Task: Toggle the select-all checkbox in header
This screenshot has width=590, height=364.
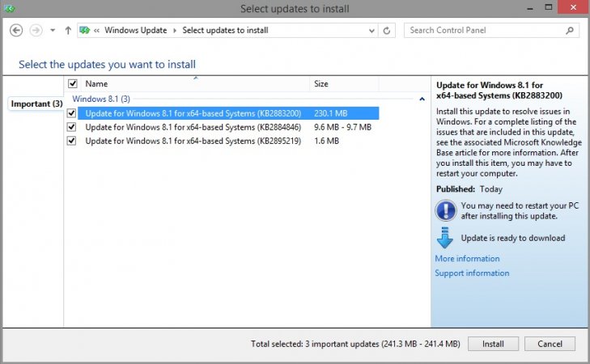Action: 72,83
